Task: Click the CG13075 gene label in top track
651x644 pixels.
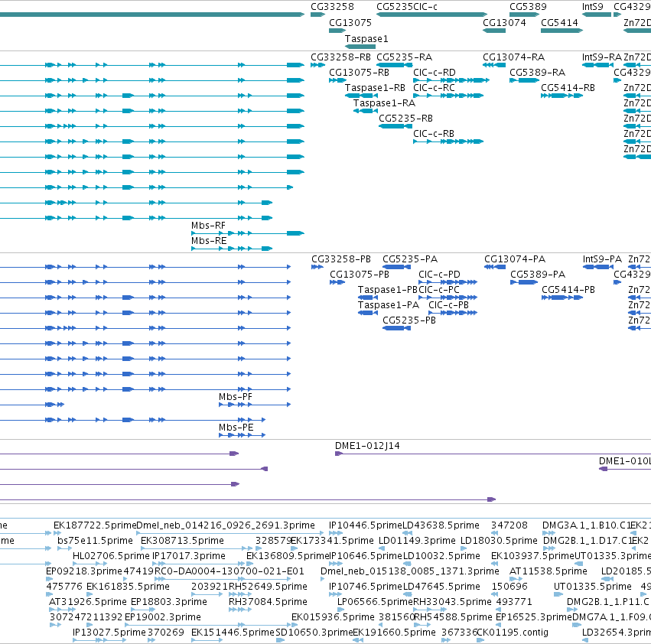Action: point(350,23)
